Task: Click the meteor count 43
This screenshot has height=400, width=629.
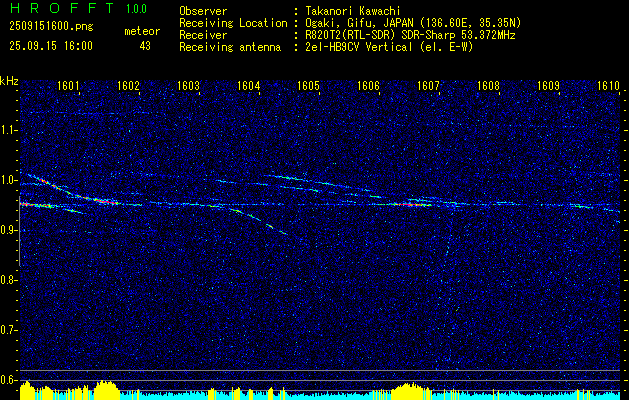Action: pyautogui.click(x=145, y=46)
